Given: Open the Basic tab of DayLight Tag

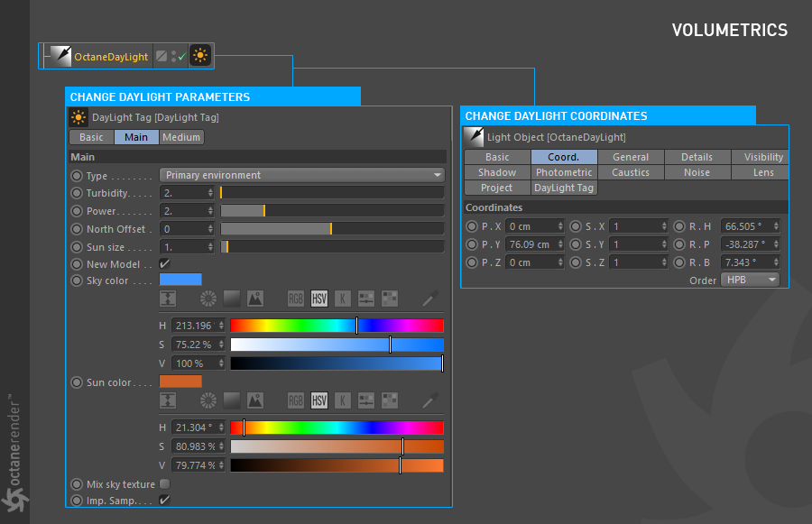Looking at the screenshot, I should (91, 137).
